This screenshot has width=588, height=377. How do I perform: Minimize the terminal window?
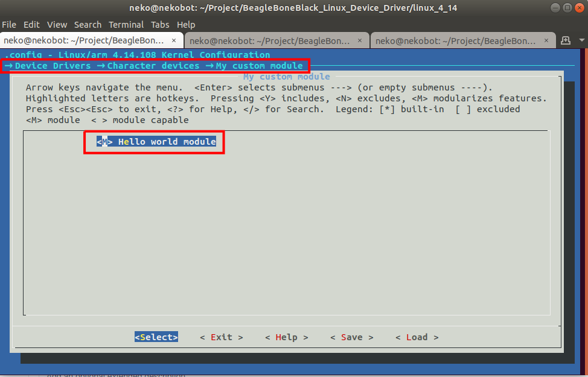click(555, 7)
